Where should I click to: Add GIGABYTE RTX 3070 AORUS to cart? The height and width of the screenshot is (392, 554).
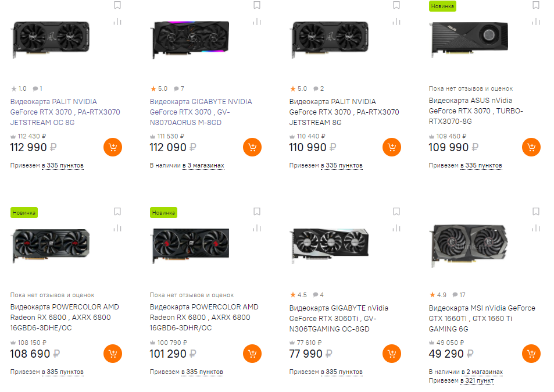click(252, 147)
